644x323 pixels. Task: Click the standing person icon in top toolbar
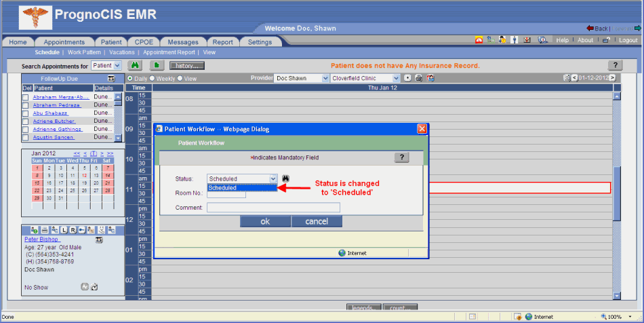pyautogui.click(x=515, y=40)
